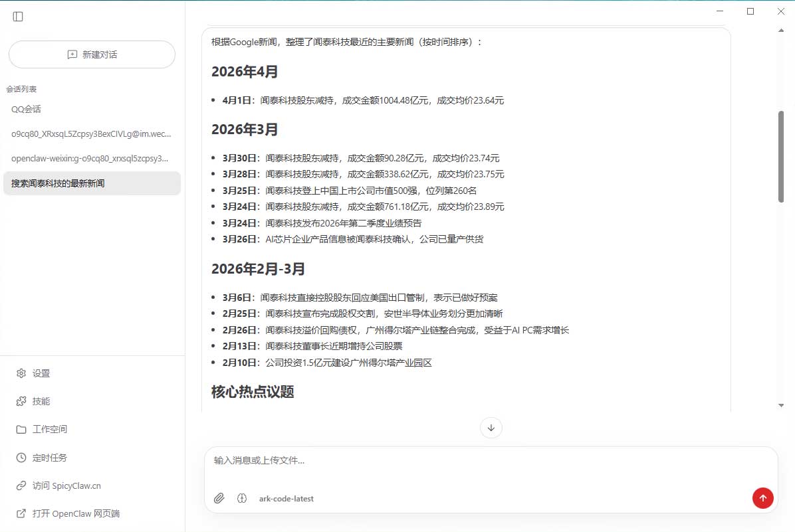Screen dimensions: 795x532
Task: Click the 会话列表 section label
Action: pos(21,89)
